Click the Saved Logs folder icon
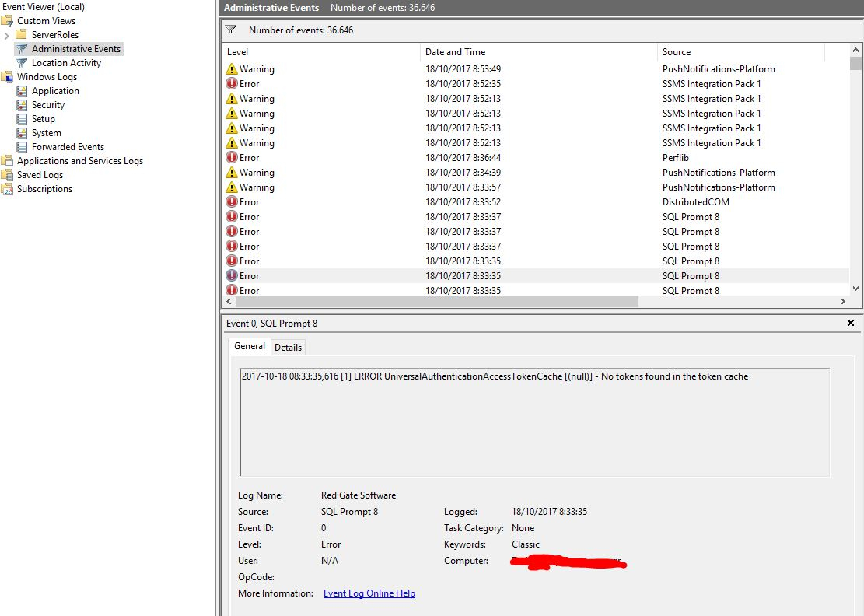 (x=7, y=175)
